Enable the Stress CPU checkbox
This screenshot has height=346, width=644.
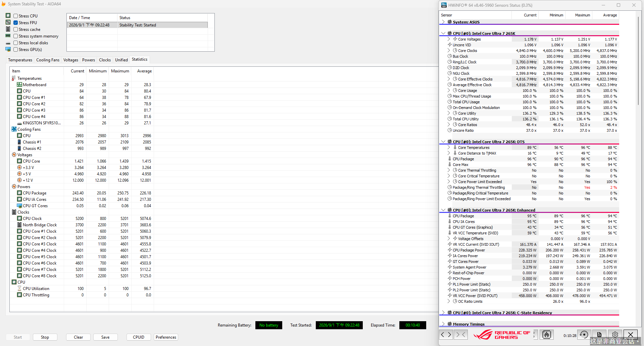[x=15, y=16]
